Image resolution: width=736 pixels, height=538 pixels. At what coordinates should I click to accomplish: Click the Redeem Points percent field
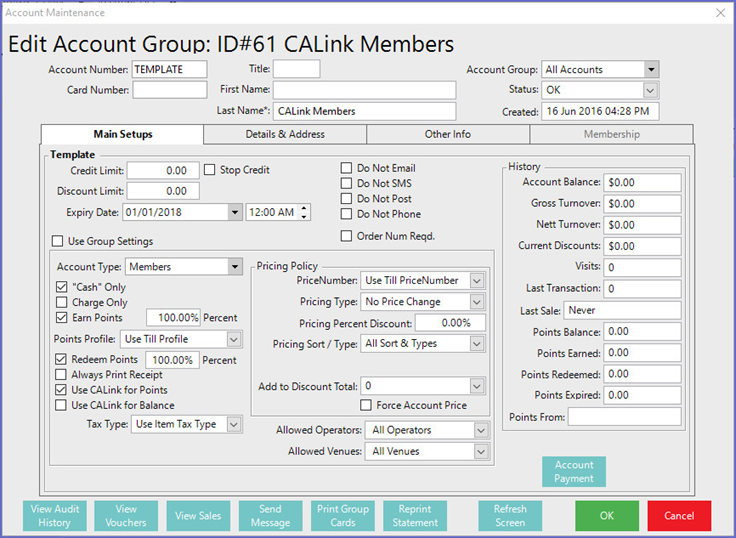(172, 360)
